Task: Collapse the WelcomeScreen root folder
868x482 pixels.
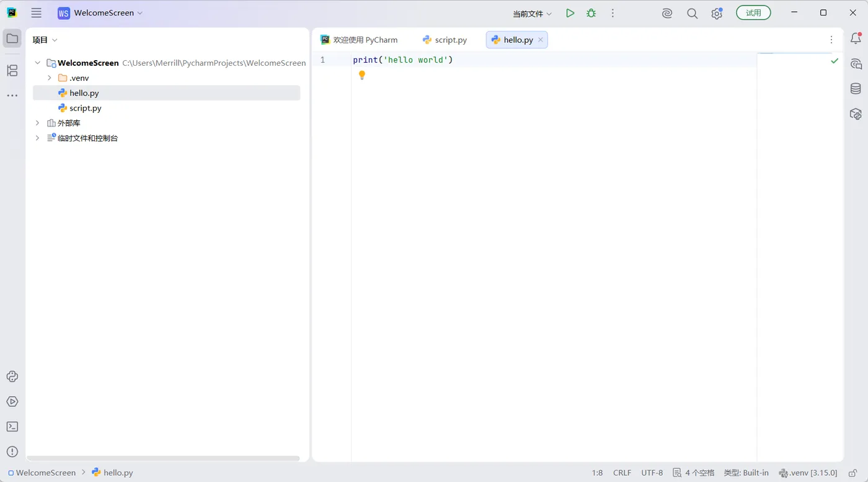Action: click(38, 63)
